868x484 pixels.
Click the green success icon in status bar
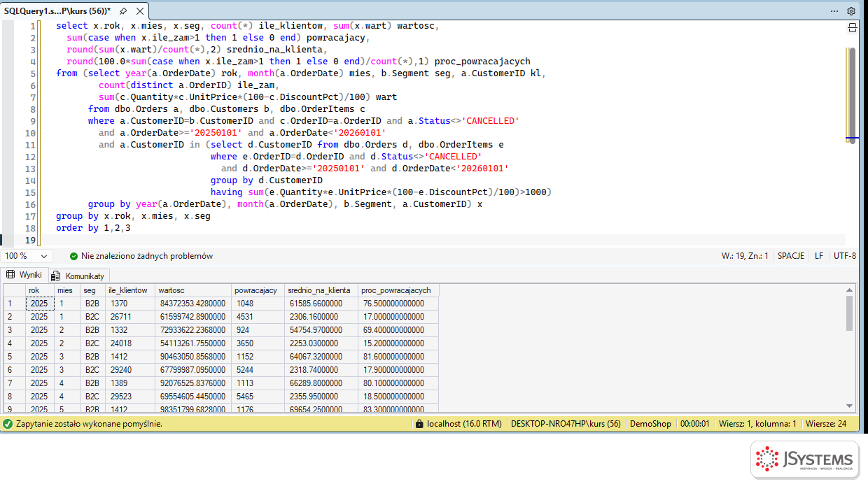[8, 424]
